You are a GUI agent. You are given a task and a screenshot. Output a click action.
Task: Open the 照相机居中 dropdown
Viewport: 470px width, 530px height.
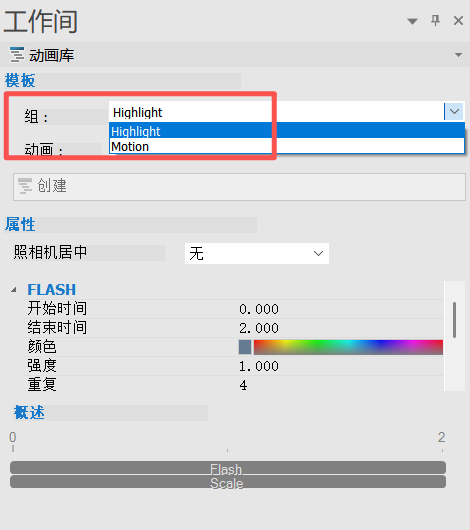257,253
